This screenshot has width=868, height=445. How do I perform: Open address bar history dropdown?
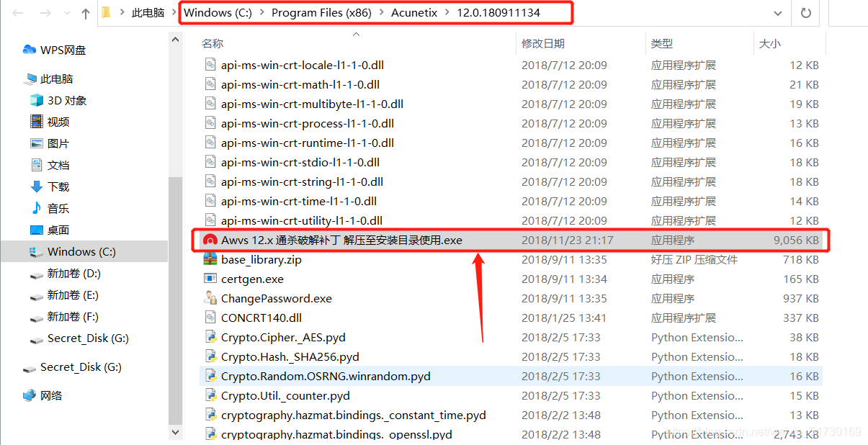pos(777,13)
